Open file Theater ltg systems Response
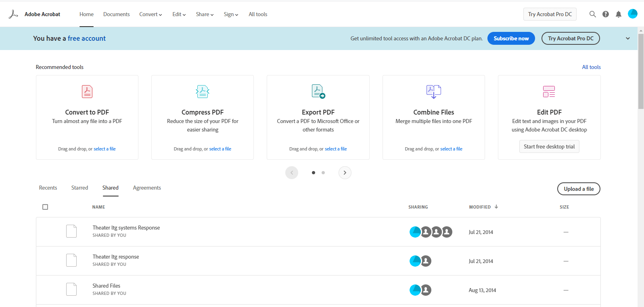The width and height of the screenshot is (644, 307). tap(126, 228)
